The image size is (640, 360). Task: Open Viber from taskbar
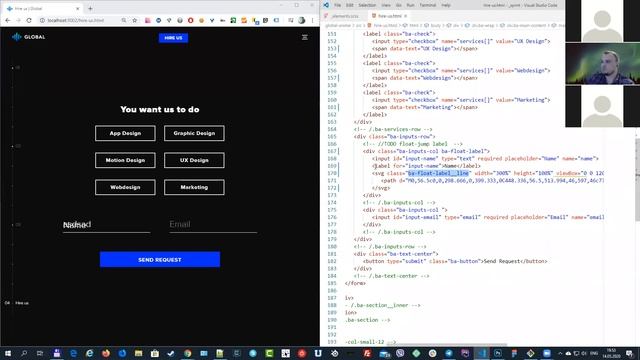click(400, 353)
